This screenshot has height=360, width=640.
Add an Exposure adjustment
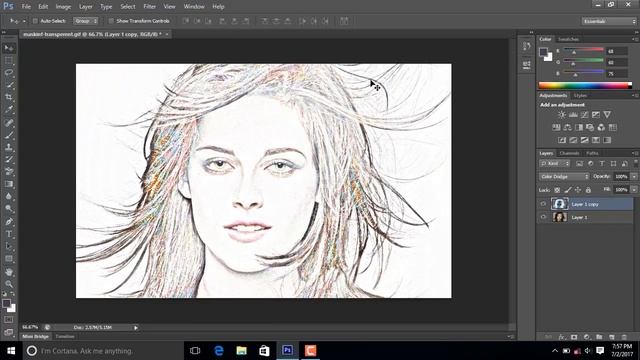coord(596,115)
